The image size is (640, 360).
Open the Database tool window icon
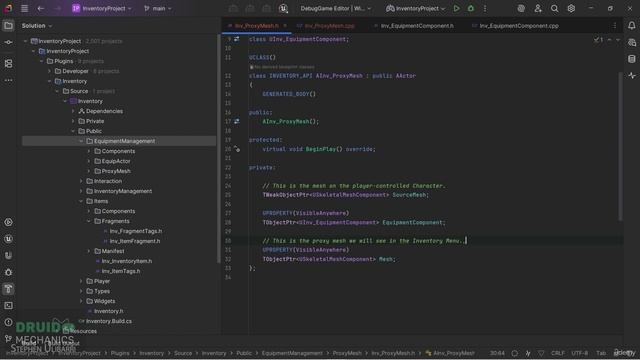point(631,59)
